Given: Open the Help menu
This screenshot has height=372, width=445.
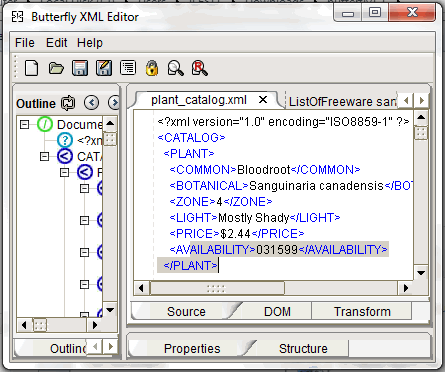Looking at the screenshot, I should coord(90,43).
